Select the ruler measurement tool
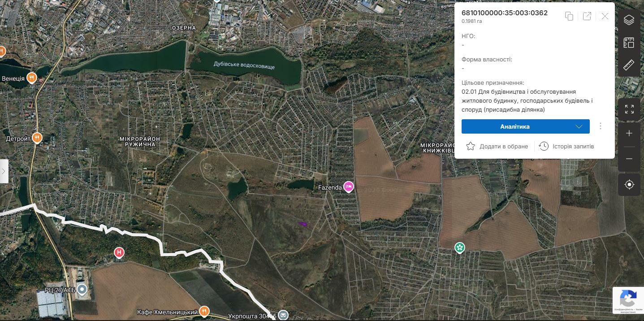 click(629, 65)
